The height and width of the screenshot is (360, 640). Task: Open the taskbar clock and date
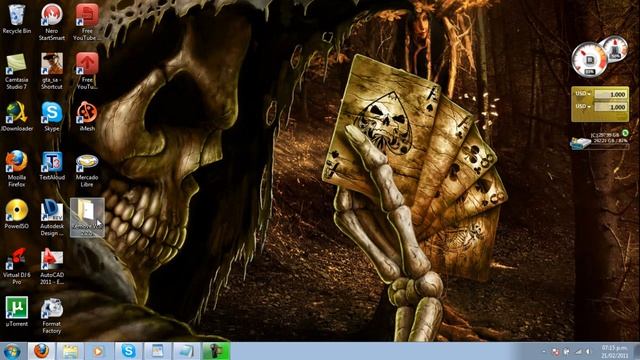point(614,351)
